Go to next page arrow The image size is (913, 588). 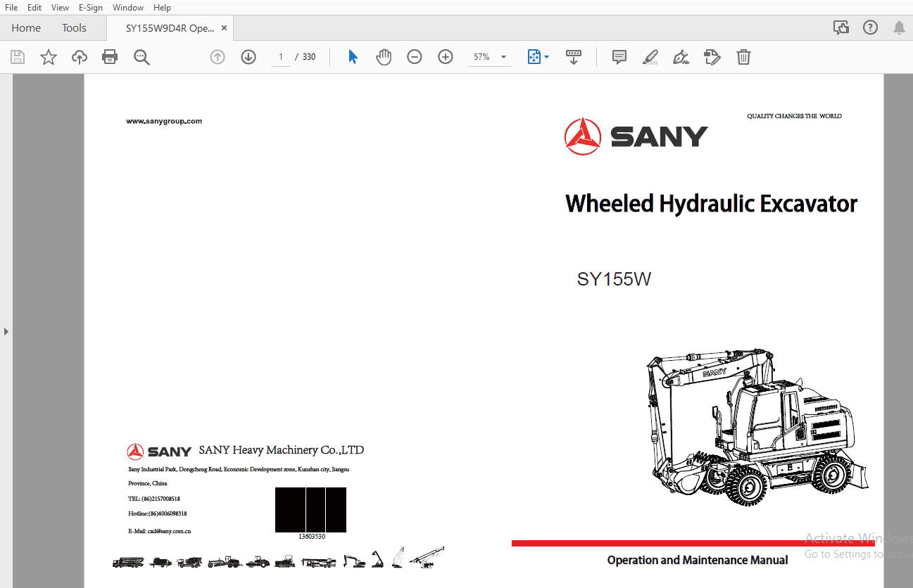pos(248,57)
